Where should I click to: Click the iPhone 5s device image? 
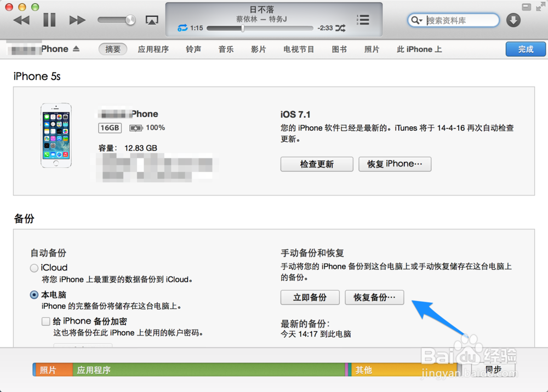click(x=56, y=135)
